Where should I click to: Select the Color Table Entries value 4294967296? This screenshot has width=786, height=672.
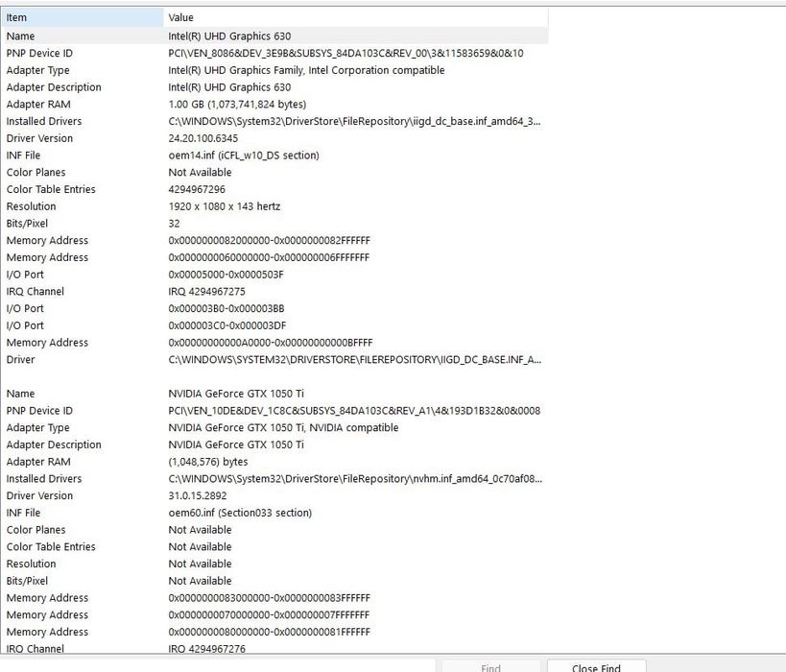coord(197,189)
